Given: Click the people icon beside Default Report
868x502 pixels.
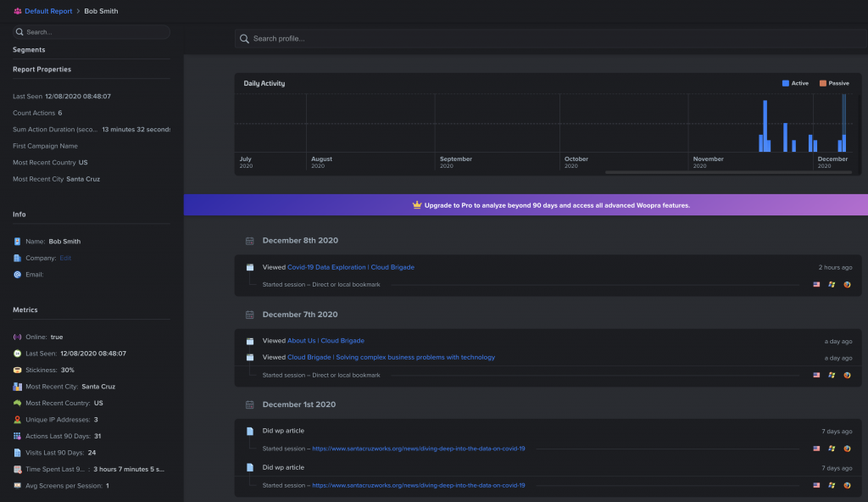Looking at the screenshot, I should point(18,11).
